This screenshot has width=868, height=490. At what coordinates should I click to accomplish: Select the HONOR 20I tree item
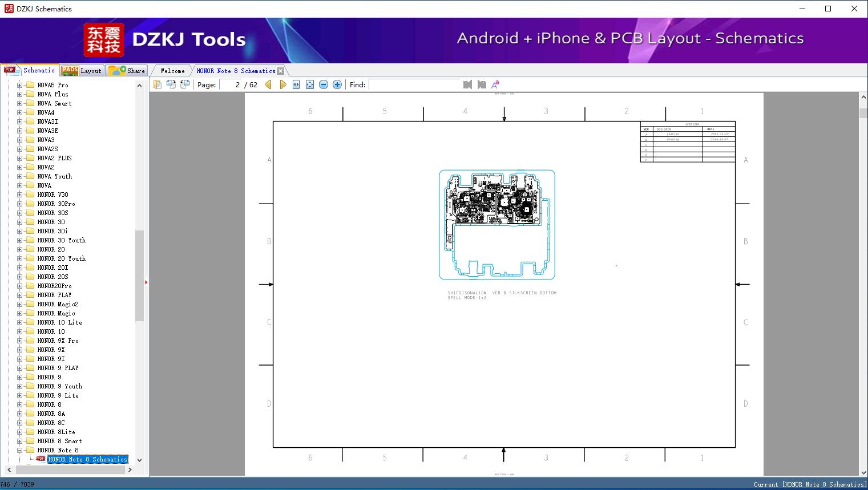(53, 268)
